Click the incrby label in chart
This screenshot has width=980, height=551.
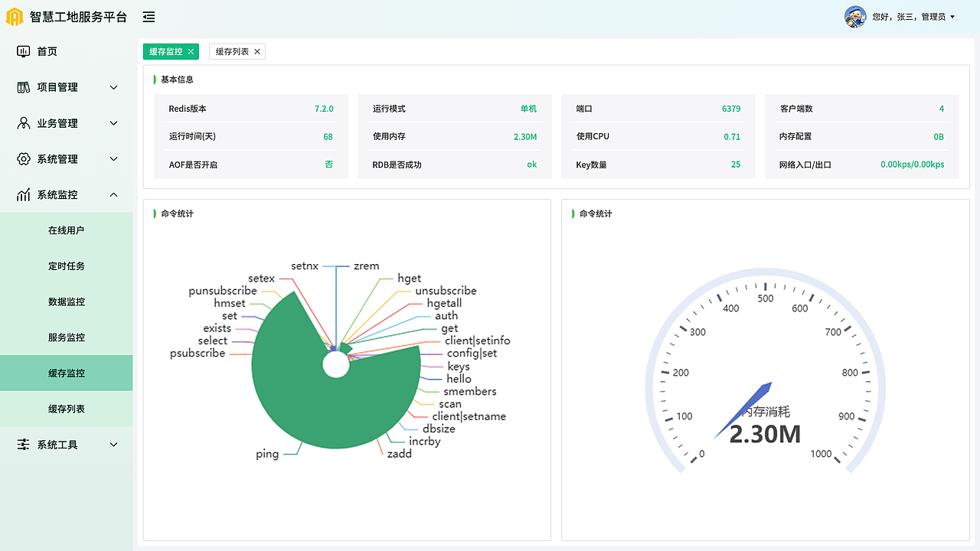(x=425, y=442)
